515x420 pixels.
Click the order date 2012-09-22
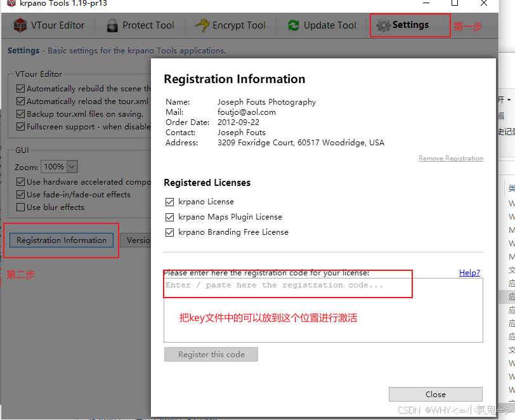238,122
